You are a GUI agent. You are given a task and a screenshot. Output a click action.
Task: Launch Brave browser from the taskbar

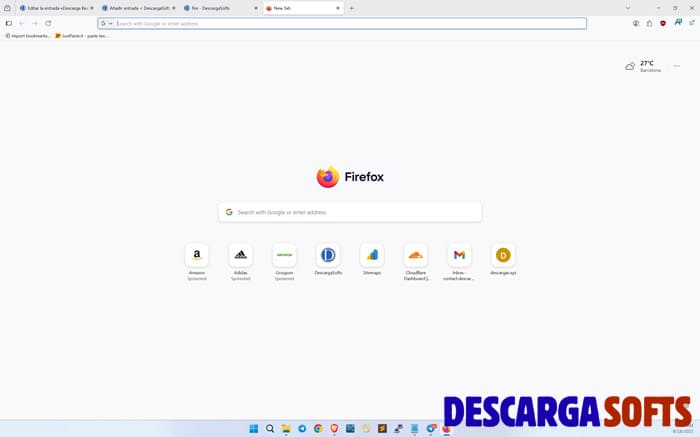point(334,429)
